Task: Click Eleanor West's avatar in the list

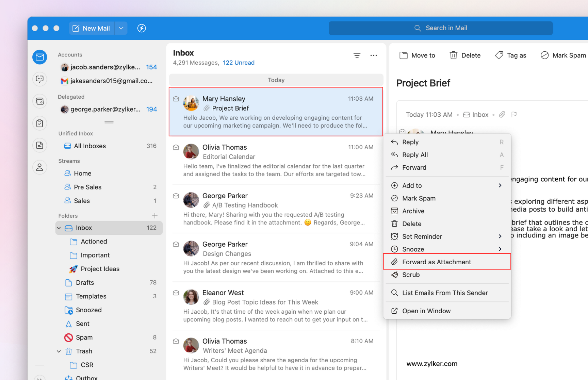Action: (x=191, y=297)
